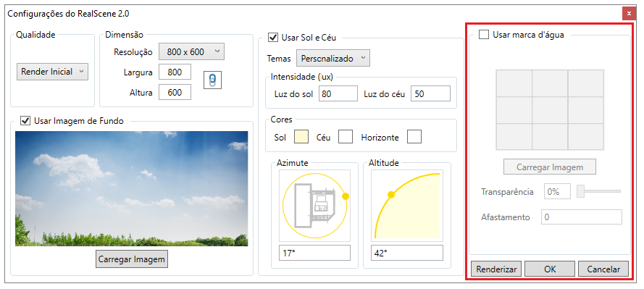
Task: Open the Sol color swatch
Action: point(301,137)
